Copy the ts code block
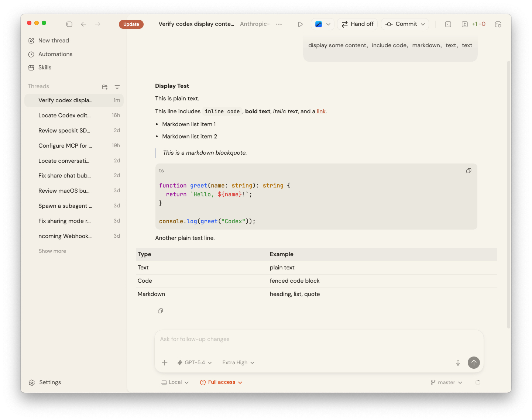 tap(468, 171)
